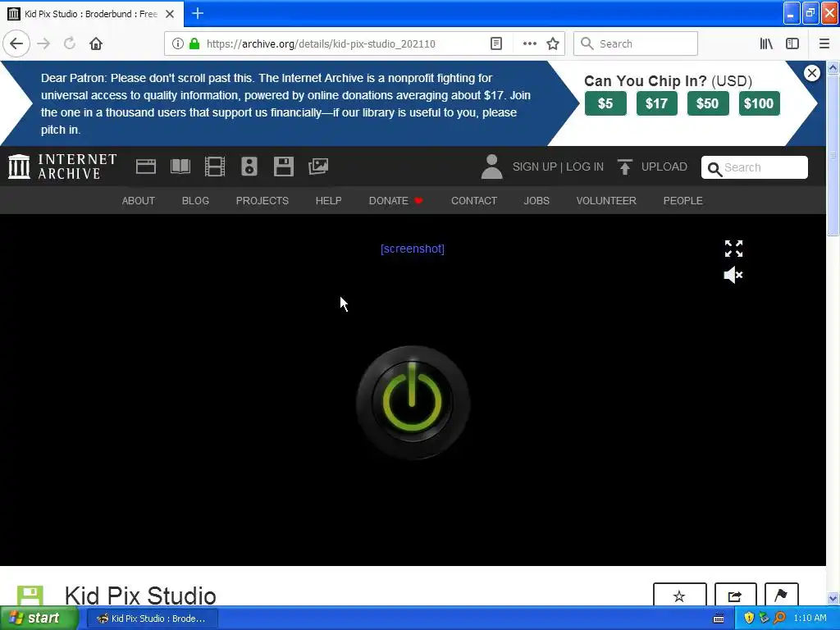Click the share button below the emulator
This screenshot has width=840, height=630.
(x=736, y=596)
